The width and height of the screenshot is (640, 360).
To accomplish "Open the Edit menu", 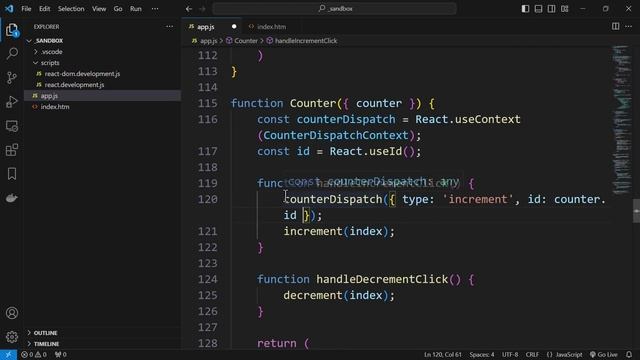I will 44,9.
